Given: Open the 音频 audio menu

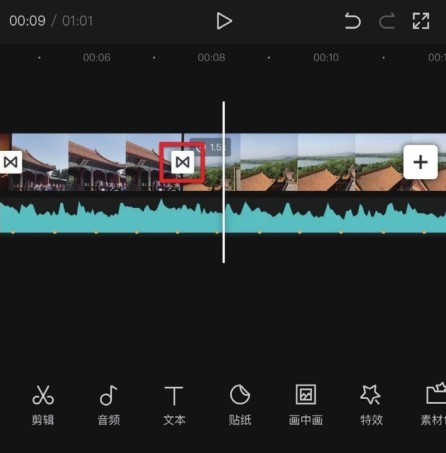Looking at the screenshot, I should coord(108,405).
